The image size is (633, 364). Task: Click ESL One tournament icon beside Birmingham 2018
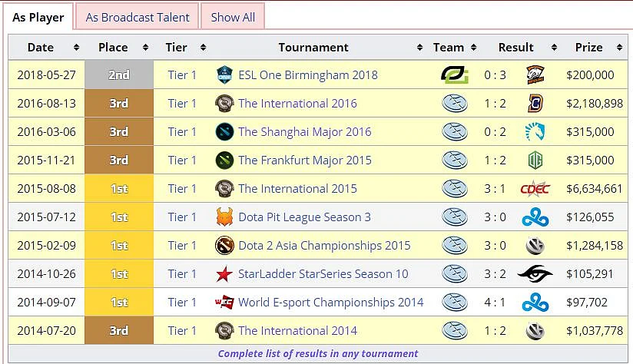point(224,75)
